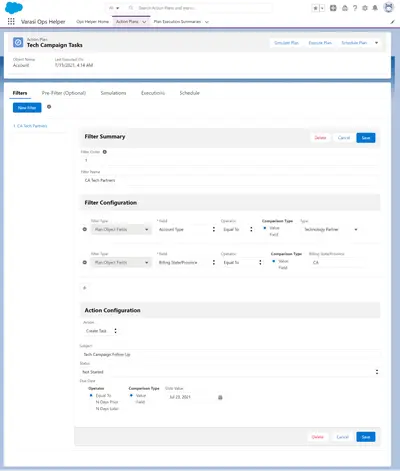Viewport: 400px width, 471px height.
Task: Click the Subject input field
Action: (230, 355)
